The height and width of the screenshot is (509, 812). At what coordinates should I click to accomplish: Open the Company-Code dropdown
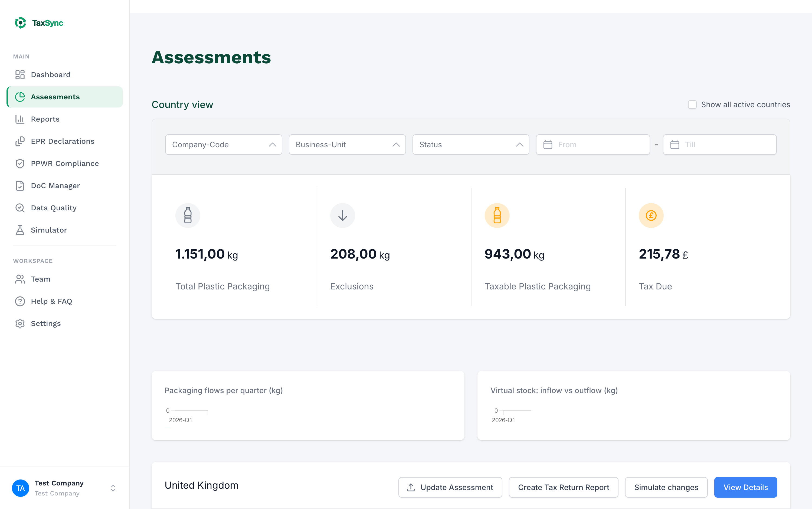[x=224, y=145]
